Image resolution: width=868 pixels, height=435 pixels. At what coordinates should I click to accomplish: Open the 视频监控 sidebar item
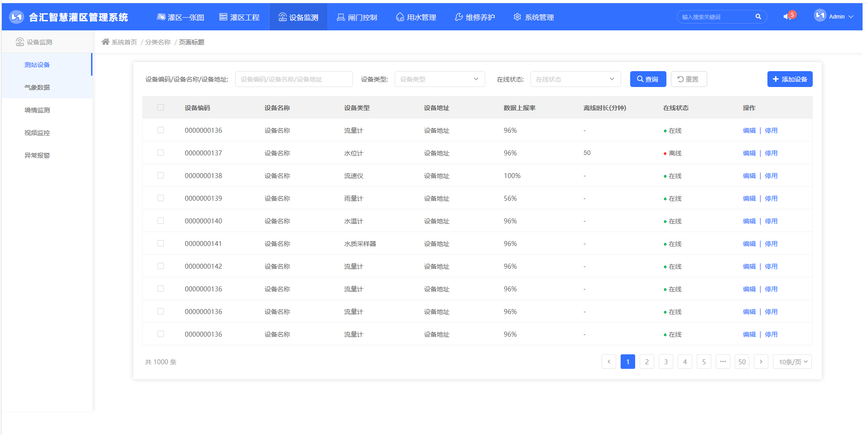(38, 132)
